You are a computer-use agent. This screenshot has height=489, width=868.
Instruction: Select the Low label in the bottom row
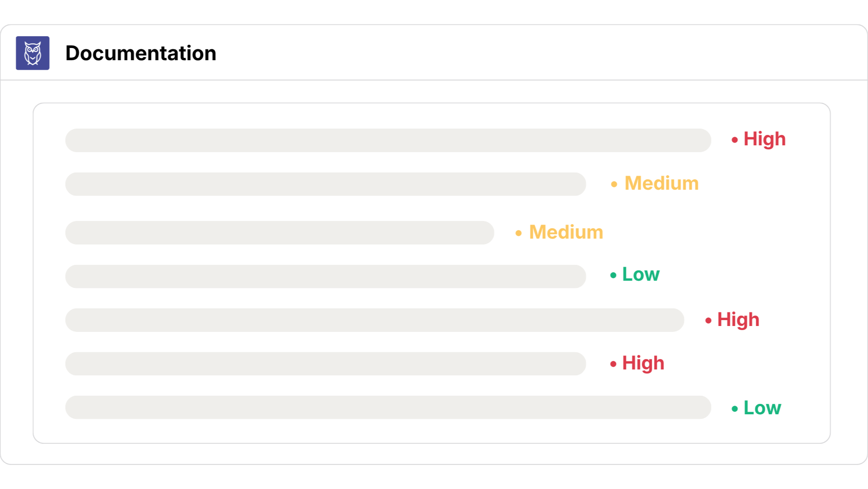762,408
